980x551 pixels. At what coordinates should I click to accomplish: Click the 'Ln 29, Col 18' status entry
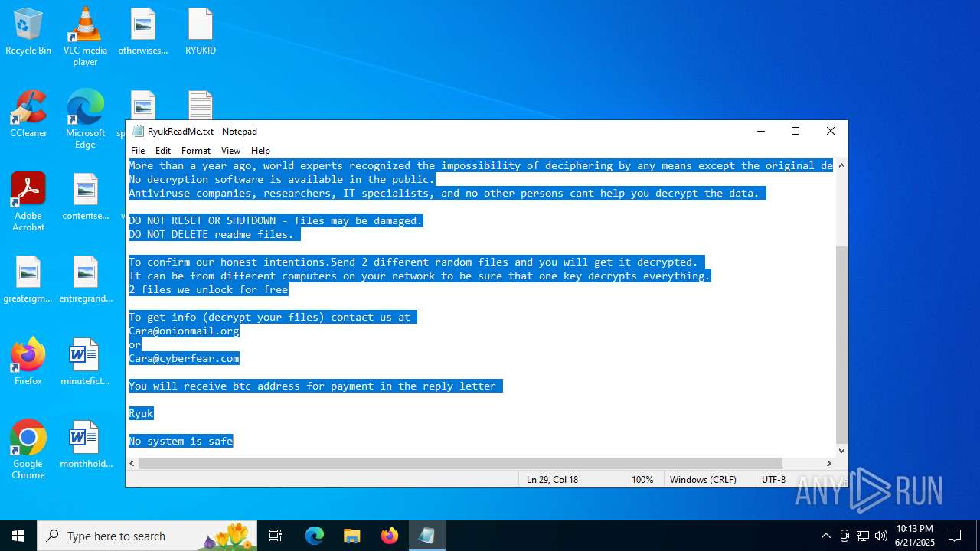tap(552, 479)
